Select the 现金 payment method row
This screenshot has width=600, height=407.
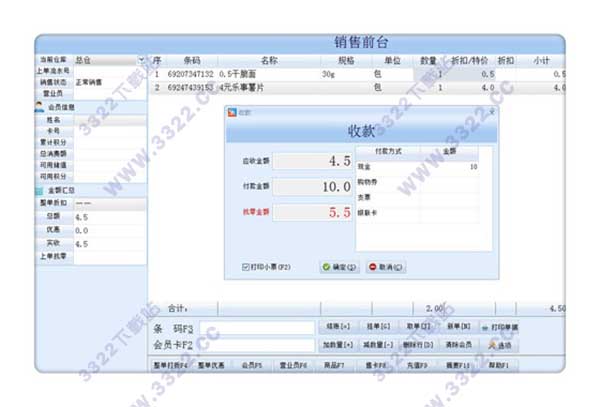pyautogui.click(x=417, y=167)
